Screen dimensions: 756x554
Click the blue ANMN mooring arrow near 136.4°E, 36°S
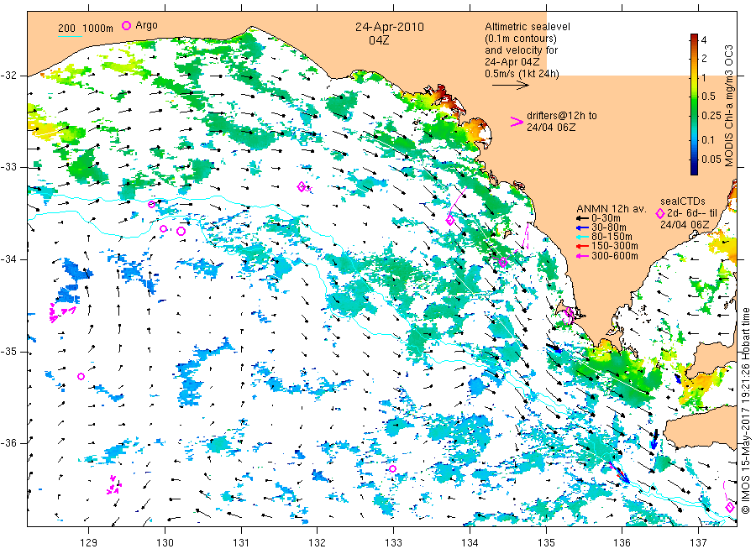click(x=654, y=439)
